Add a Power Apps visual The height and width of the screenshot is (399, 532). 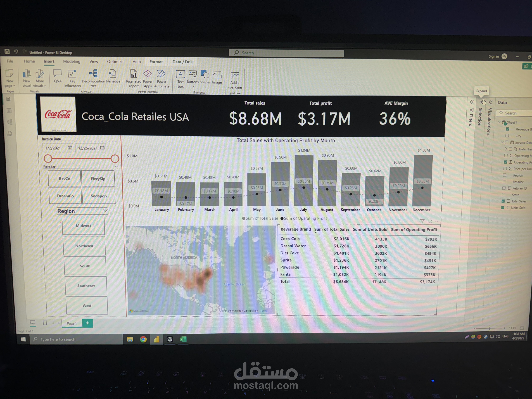click(x=147, y=79)
